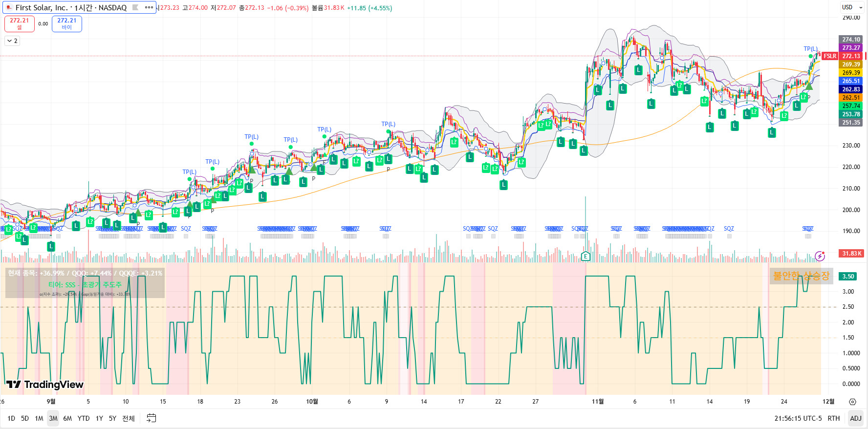Click the red 272.21 sell button
Screen dimensions: 868x429
tap(20, 23)
